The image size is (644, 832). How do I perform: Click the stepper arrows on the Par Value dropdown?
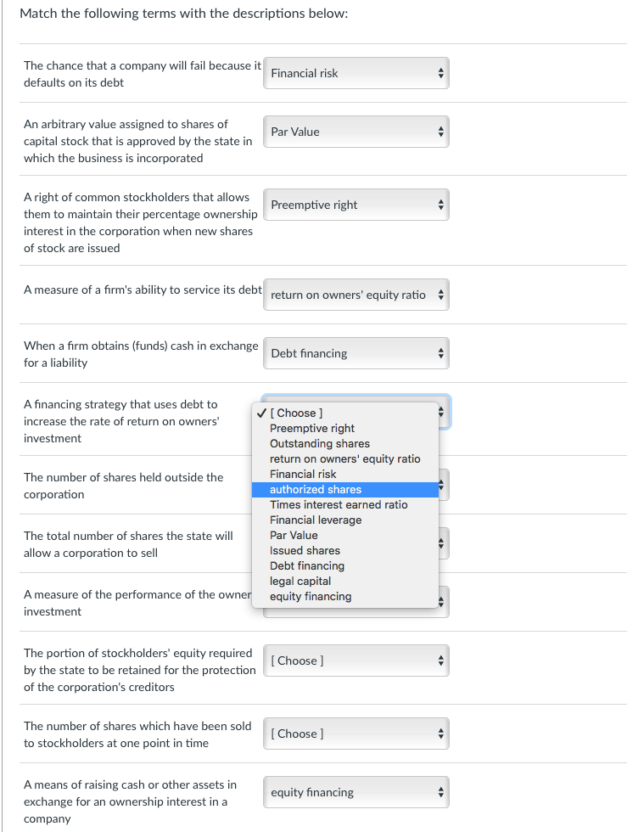pyautogui.click(x=440, y=132)
